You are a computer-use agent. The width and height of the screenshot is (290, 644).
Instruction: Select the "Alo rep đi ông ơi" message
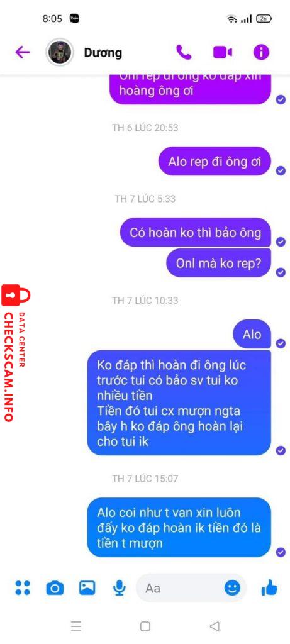point(215,162)
